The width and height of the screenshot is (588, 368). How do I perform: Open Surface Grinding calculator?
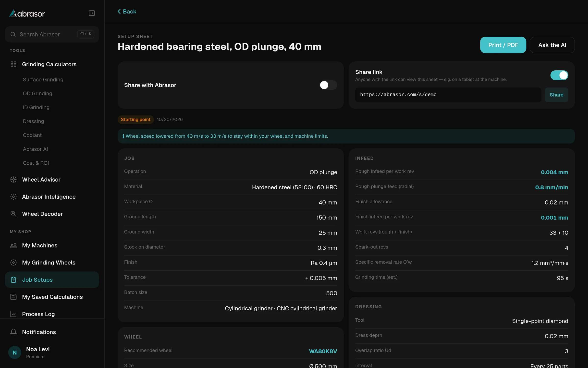[43, 79]
